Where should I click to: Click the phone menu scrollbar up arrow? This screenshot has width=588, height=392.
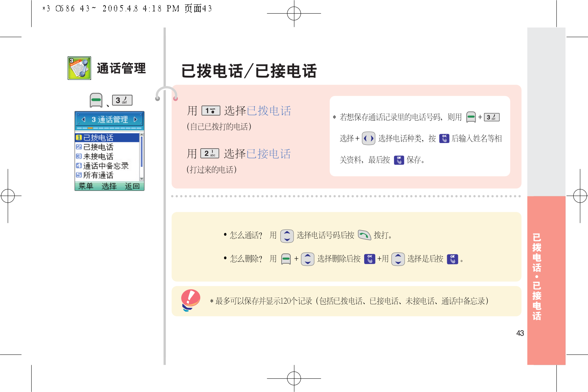click(142, 135)
